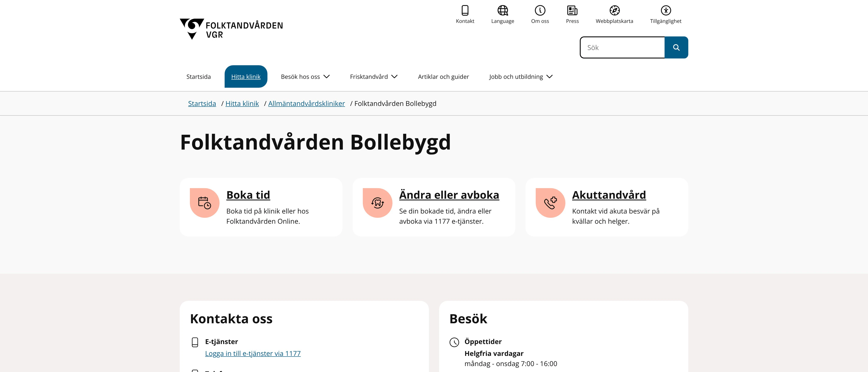868x372 pixels.
Task: Click the Öppettider clock icon
Action: pos(454,342)
